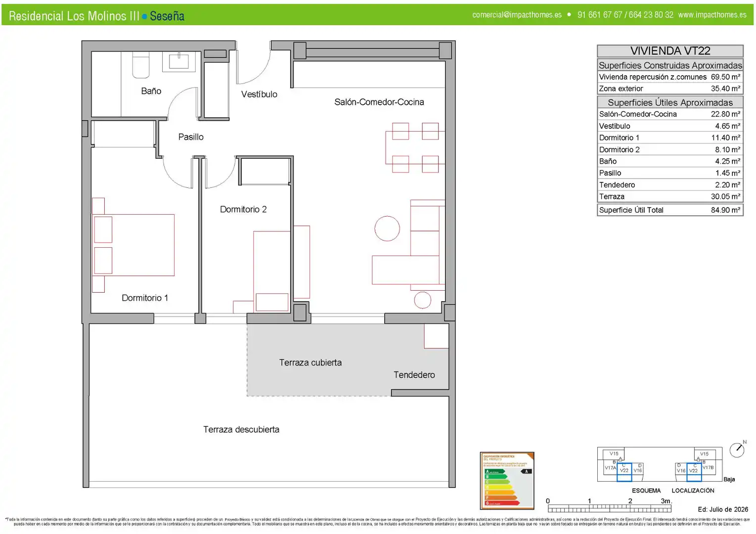The width and height of the screenshot is (756, 534).
Task: Select the V17B unit in the location diagram
Action: (708, 468)
